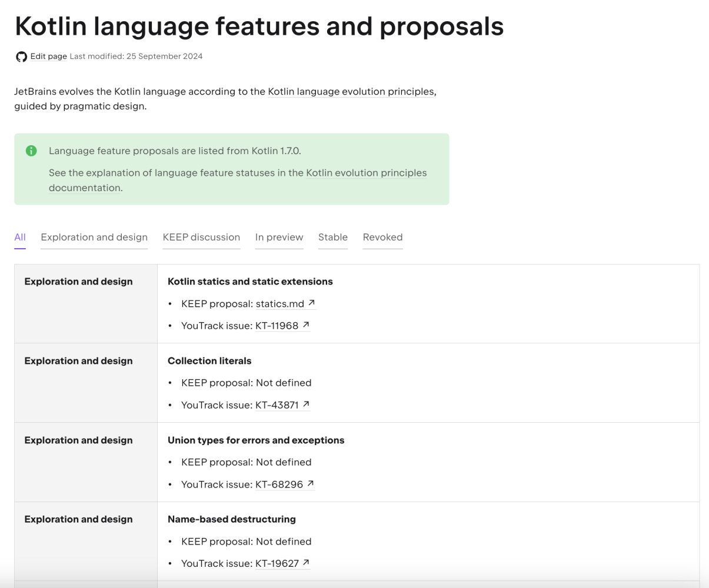Open YouTrack issue KT-43871

(x=277, y=405)
